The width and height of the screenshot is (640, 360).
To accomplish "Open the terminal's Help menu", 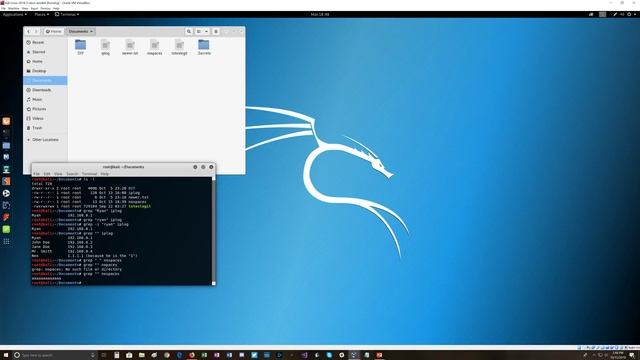I will tap(105, 174).
